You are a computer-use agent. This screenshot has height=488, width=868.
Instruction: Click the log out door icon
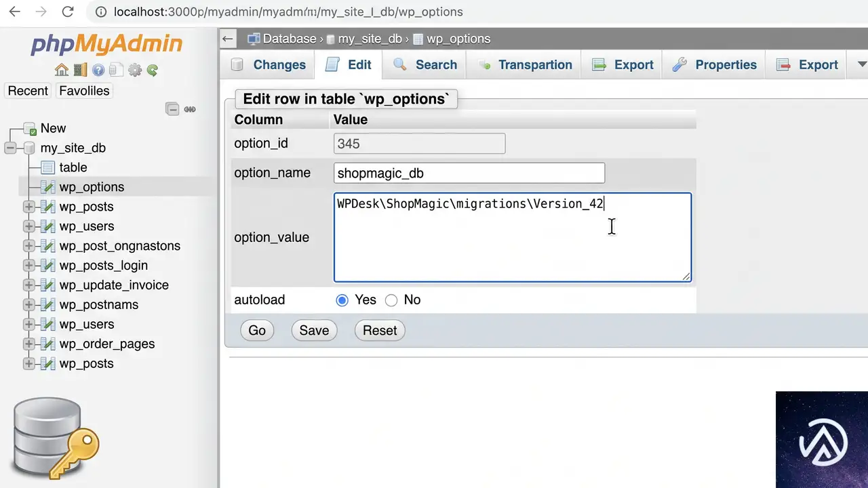tap(81, 70)
